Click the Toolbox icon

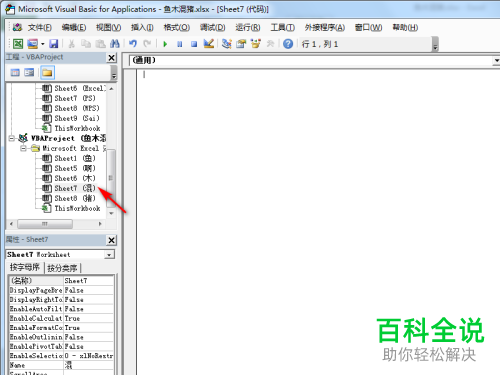pos(270,44)
